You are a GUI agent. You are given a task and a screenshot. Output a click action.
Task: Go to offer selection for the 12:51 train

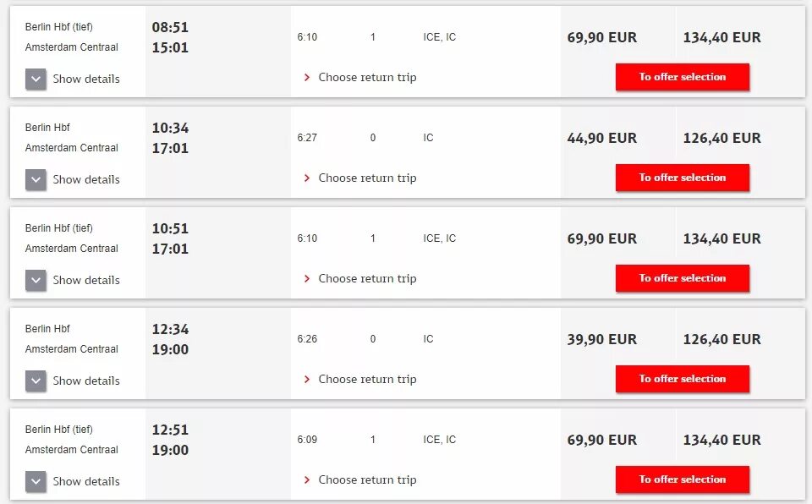coord(682,479)
